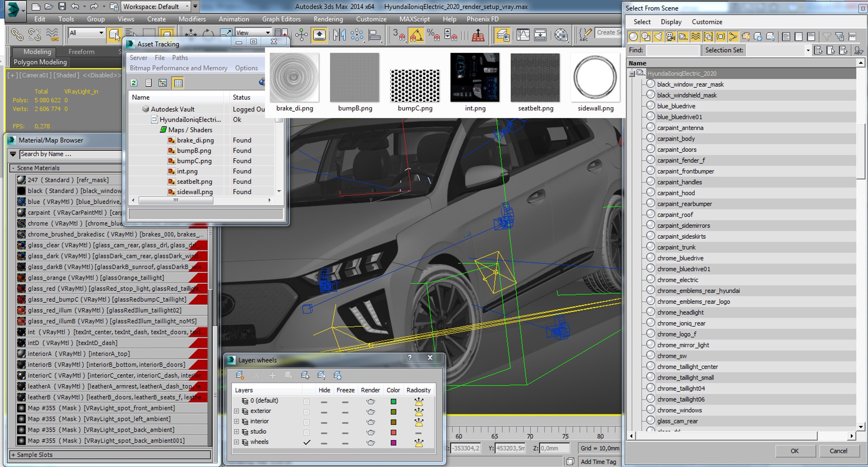Expand the studio layer tree node
The image size is (868, 467).
click(236, 432)
